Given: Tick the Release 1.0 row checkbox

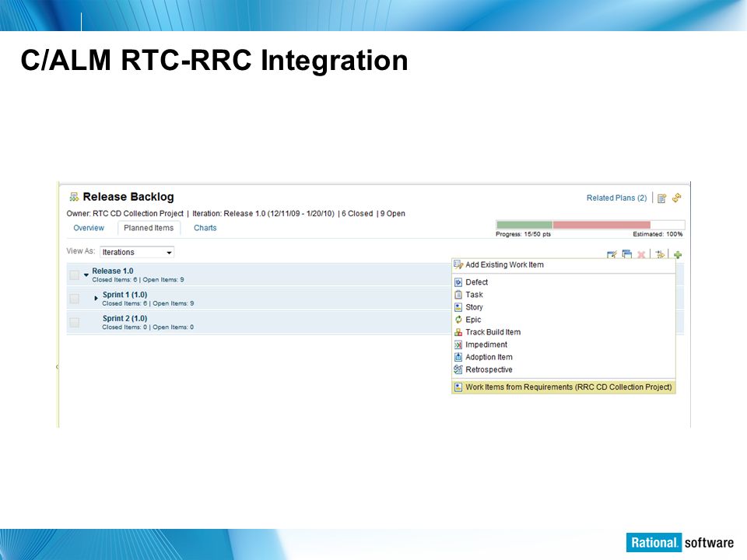Looking at the screenshot, I should [75, 275].
